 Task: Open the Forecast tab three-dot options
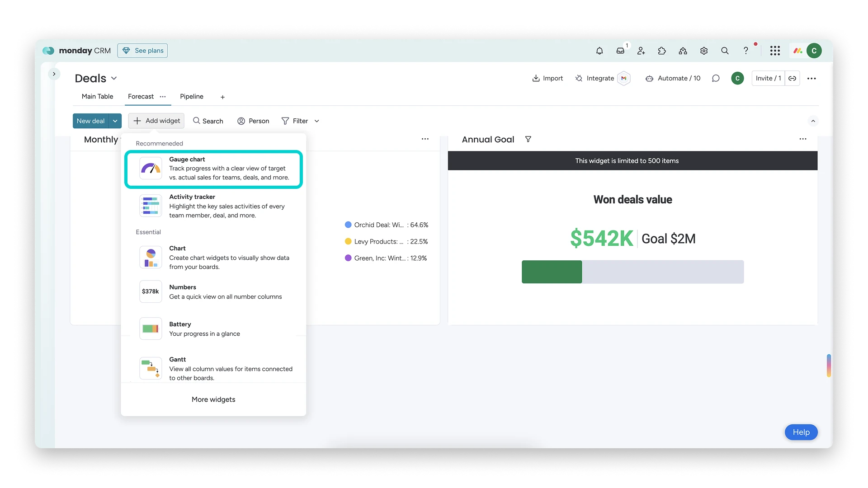click(x=163, y=97)
